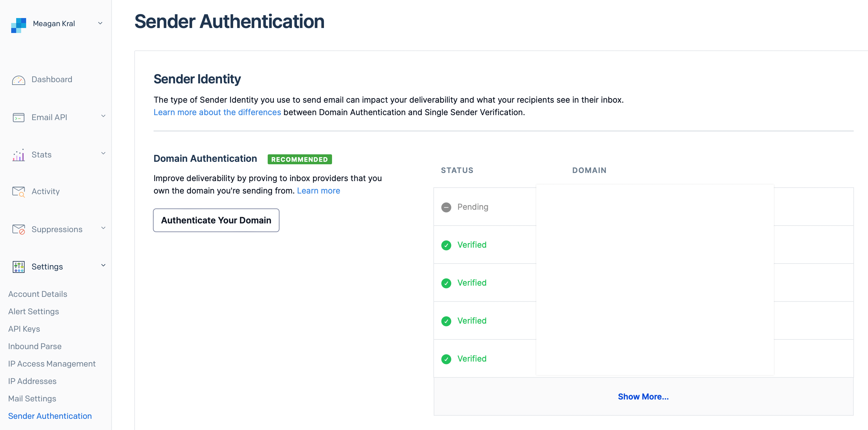Click the Stats bar chart icon
The width and height of the screenshot is (868, 430).
coord(19,155)
